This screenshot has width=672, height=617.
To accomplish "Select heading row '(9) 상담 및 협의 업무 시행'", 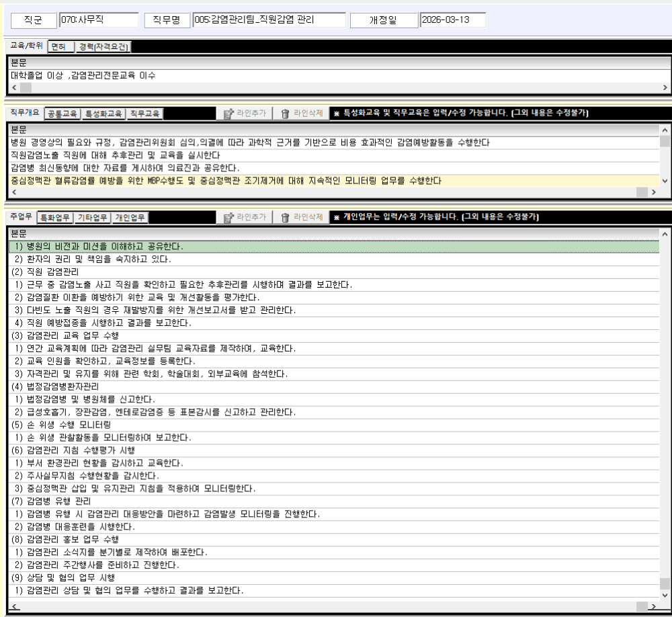I will [334, 578].
